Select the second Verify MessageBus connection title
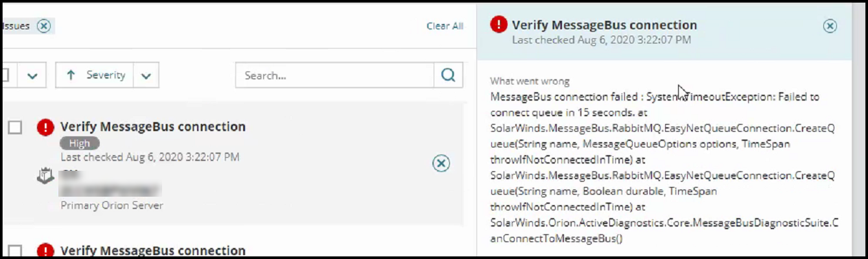868x259 pixels. [x=153, y=251]
